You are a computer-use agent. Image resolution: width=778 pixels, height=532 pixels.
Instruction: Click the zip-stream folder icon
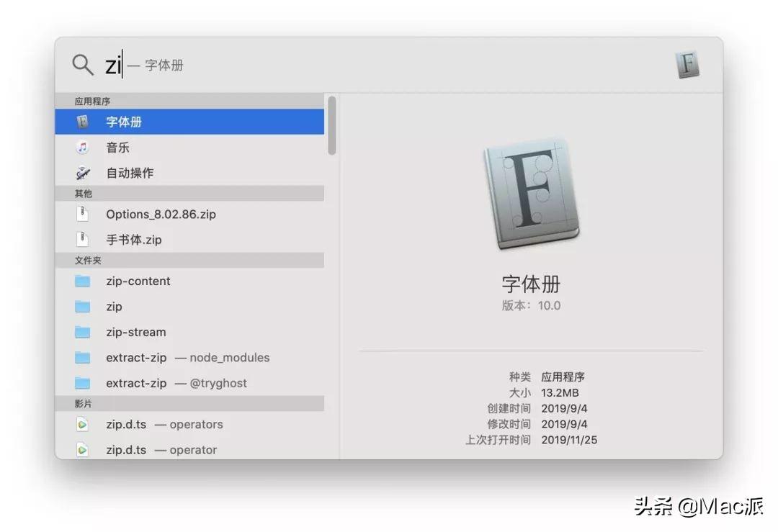(x=82, y=332)
